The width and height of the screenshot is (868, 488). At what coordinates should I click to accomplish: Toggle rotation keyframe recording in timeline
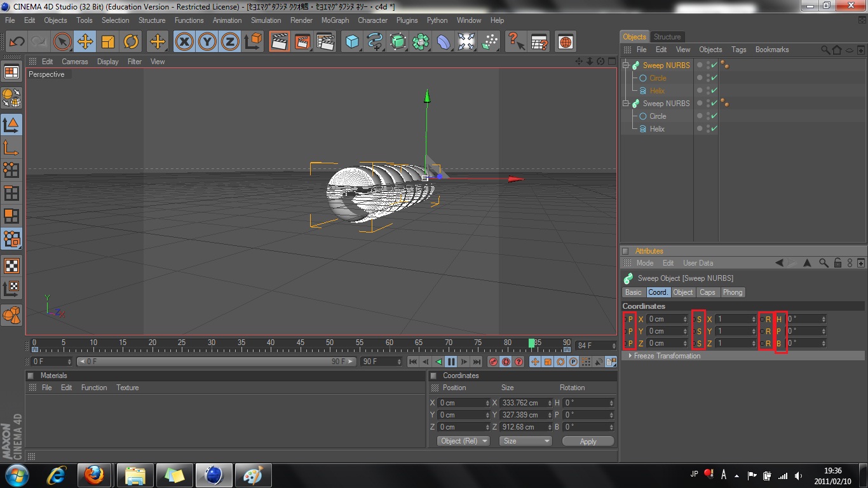coord(560,362)
